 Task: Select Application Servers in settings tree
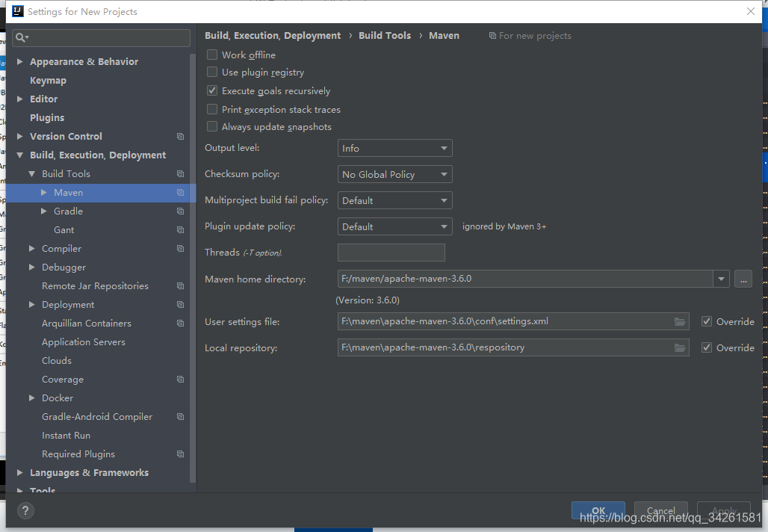(x=83, y=342)
